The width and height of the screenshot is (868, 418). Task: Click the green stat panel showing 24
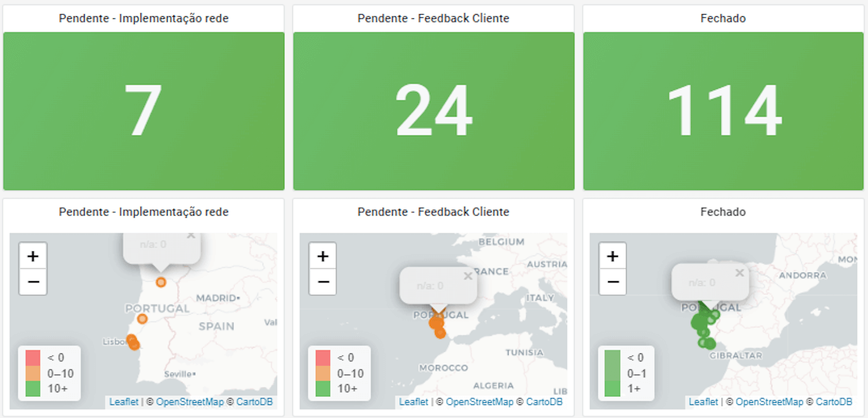[x=433, y=111]
